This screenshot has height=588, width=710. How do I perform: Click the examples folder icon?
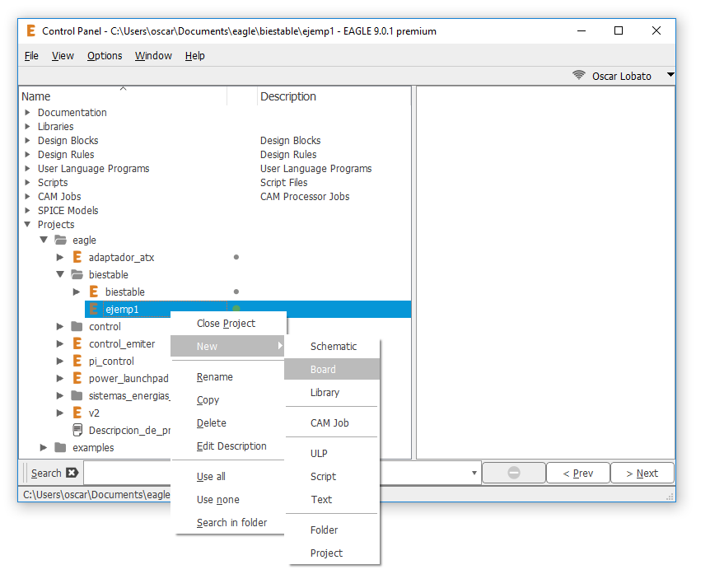[60, 448]
